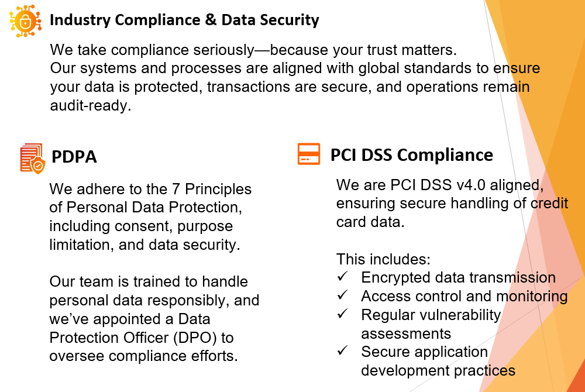Click the orange security lock gear icon
Image resolution: width=585 pixels, height=392 pixels.
25,21
